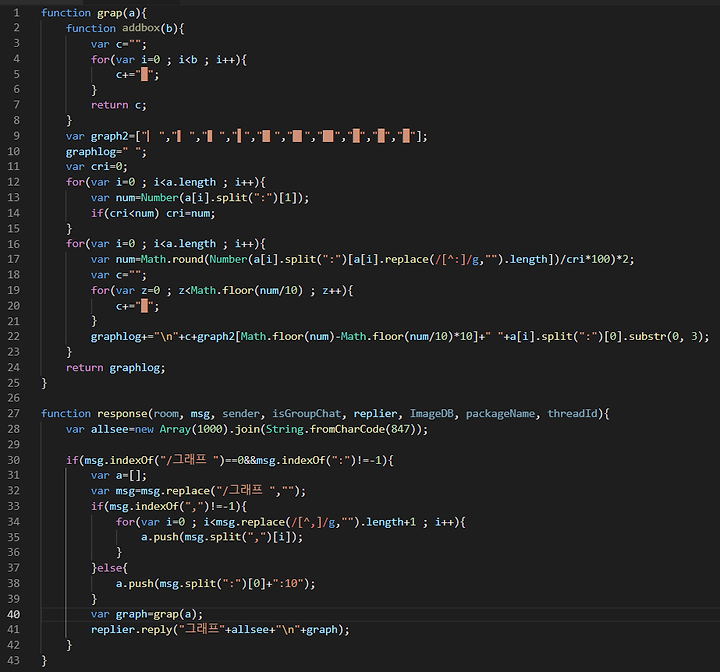Click 'var graph=grap(a);' on line 40
720x672 pixels.
[x=146, y=614]
